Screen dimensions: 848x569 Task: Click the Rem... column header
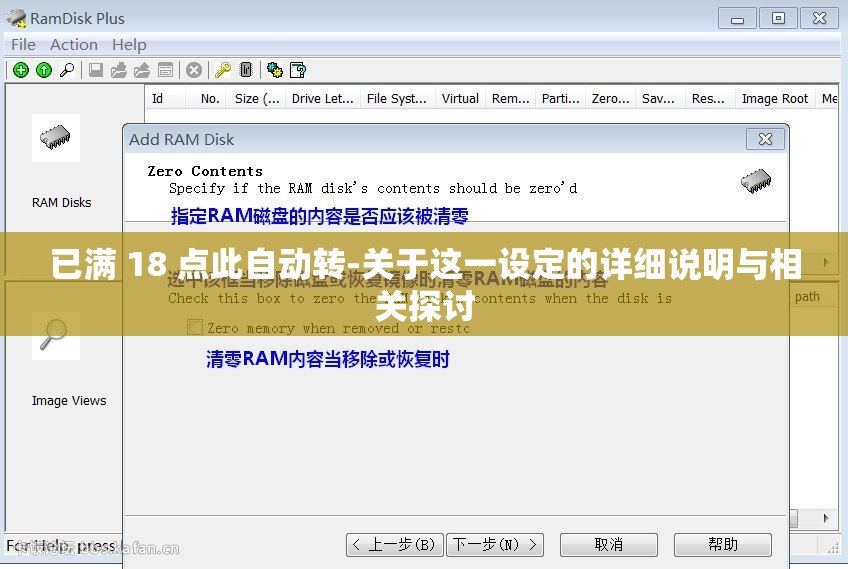(x=511, y=98)
